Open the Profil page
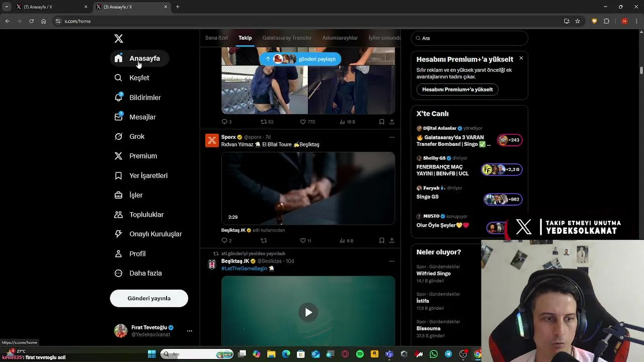644x362 pixels. tap(130, 254)
